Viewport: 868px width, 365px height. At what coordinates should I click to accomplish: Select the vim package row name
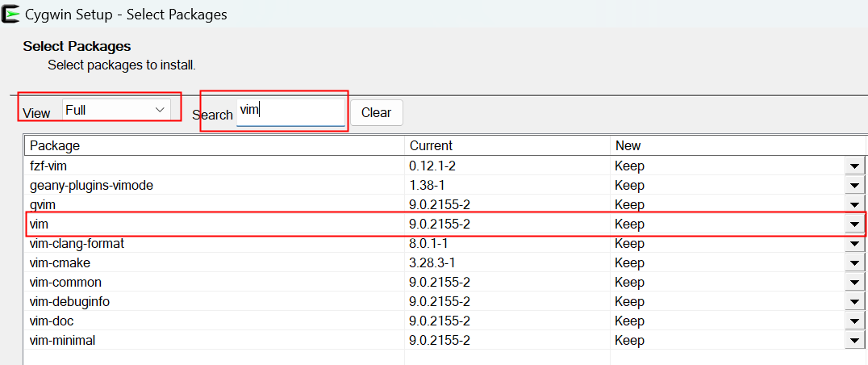pyautogui.click(x=40, y=224)
